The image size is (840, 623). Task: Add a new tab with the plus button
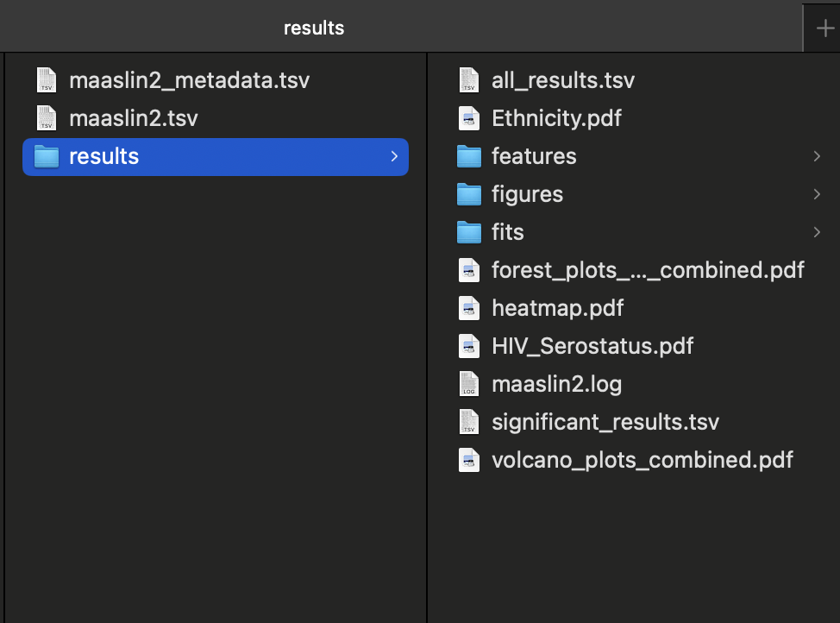pos(824,28)
